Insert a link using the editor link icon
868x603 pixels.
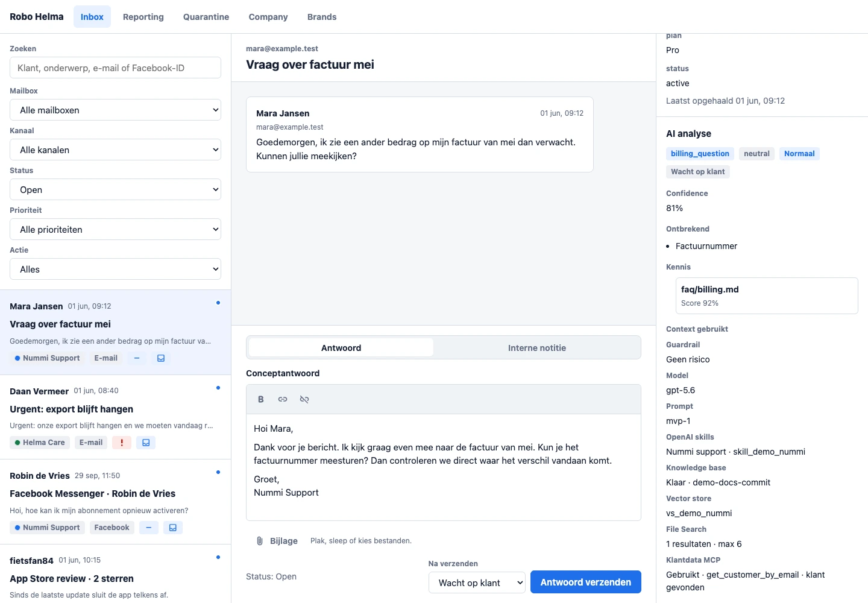click(283, 399)
